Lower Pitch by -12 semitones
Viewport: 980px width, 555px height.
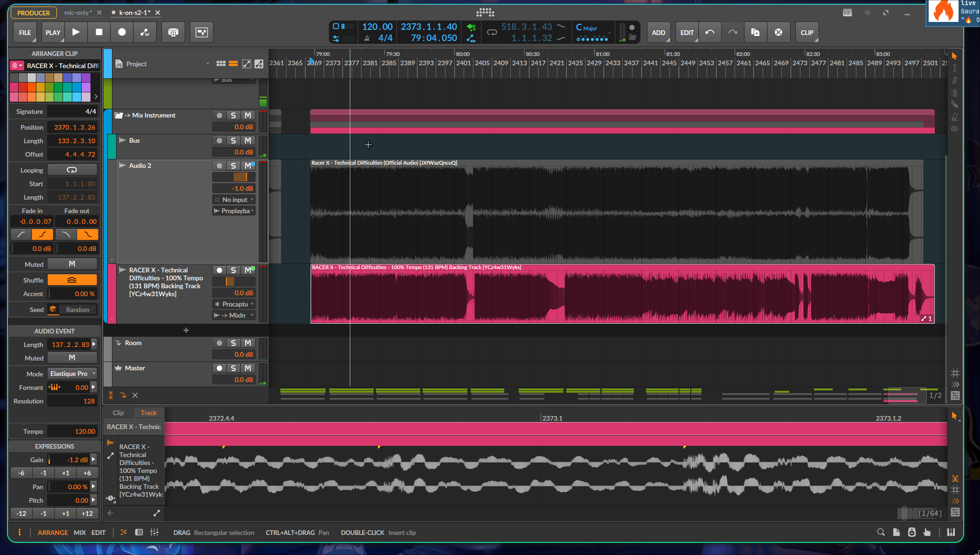[21, 513]
